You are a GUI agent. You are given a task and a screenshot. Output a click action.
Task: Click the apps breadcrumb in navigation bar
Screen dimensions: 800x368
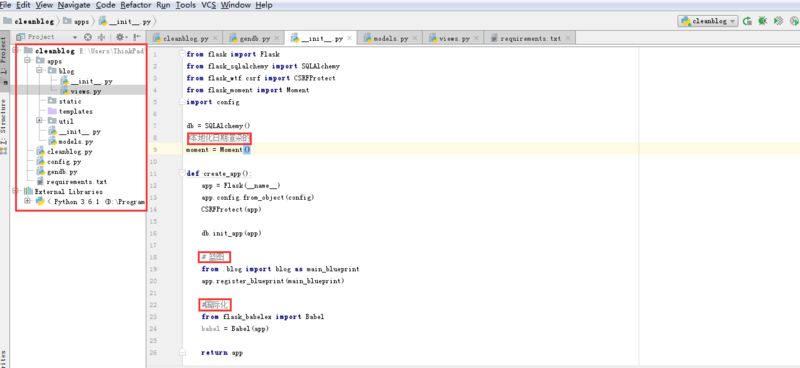coord(77,21)
